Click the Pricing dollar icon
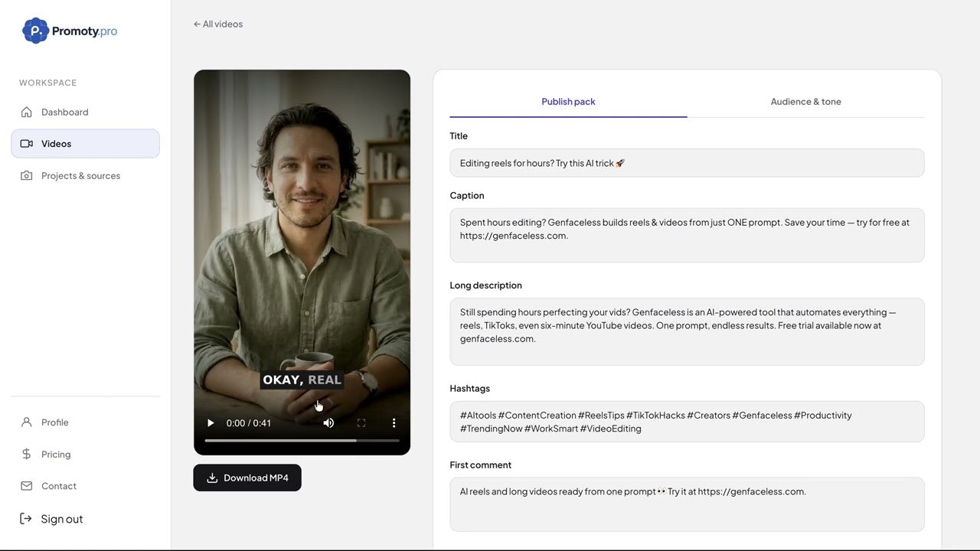 (x=27, y=455)
